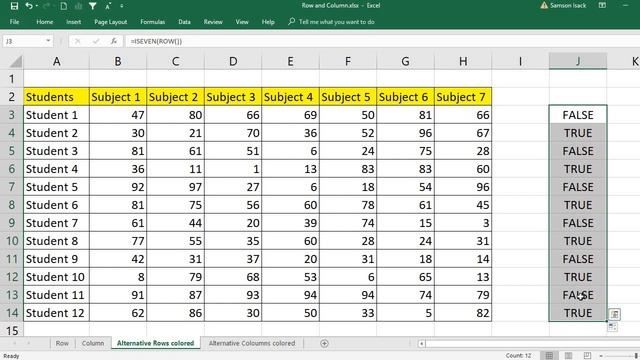Click the redo arrow in Quick Access toolbar
The height and width of the screenshot is (360, 640).
46,6
